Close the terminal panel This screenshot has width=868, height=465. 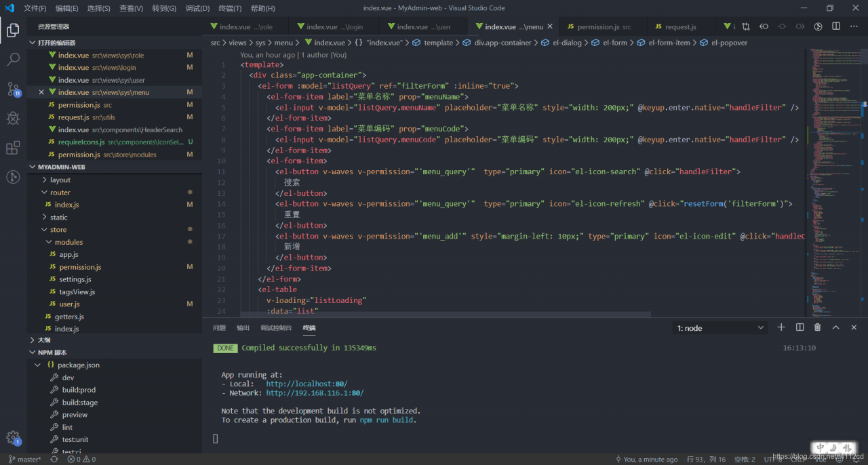coord(854,327)
